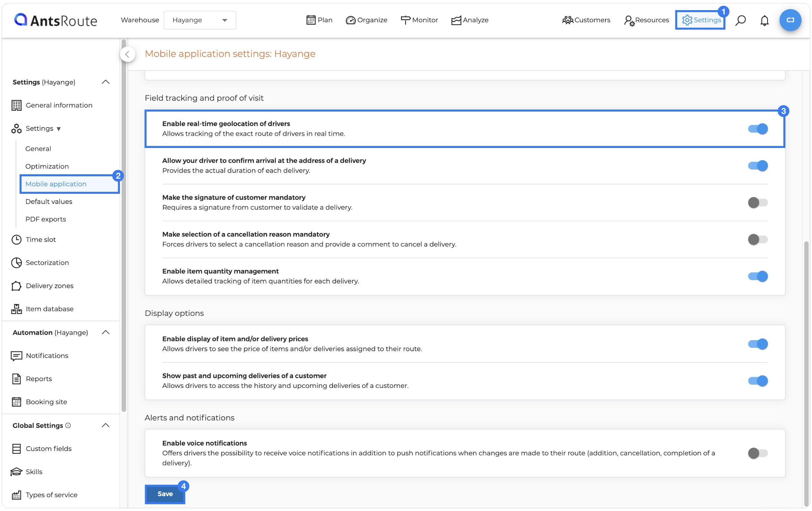Click the Custom fields icon
The width and height of the screenshot is (812, 511).
[16, 448]
